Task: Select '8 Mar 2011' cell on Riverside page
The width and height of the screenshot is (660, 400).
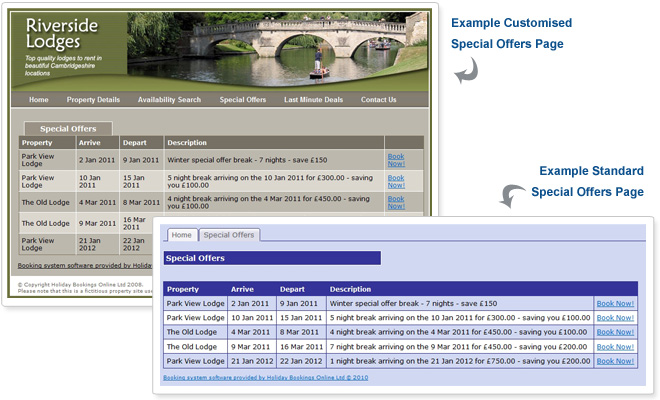Action: click(x=141, y=203)
